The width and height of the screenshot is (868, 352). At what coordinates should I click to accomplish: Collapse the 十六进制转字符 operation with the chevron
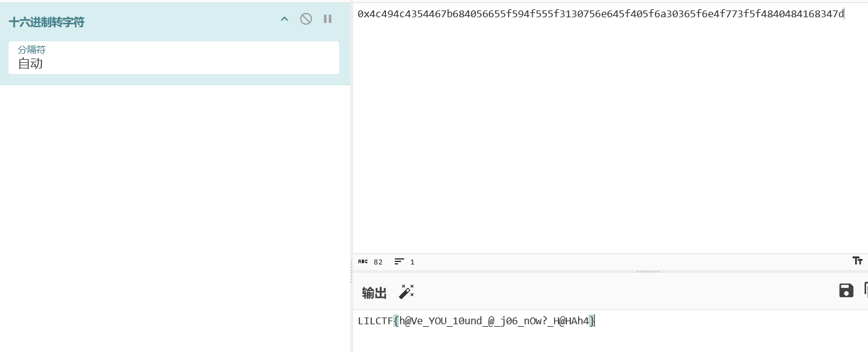pyautogui.click(x=284, y=19)
